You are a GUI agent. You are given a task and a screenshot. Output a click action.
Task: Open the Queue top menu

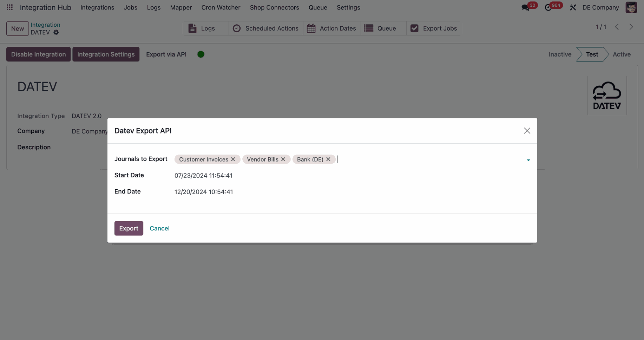[318, 7]
